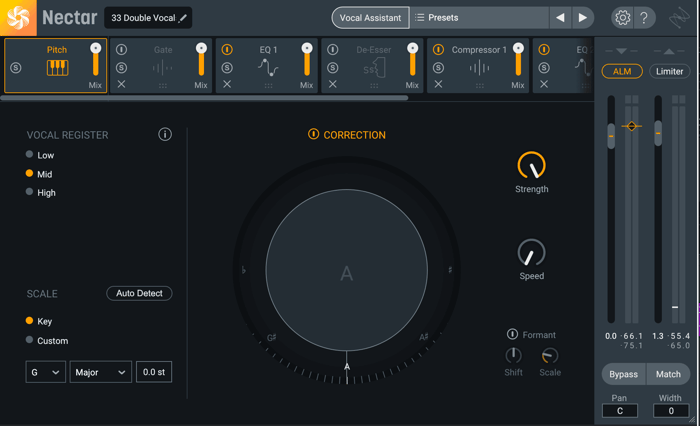Image resolution: width=700 pixels, height=426 pixels.
Task: Select the De-Esser module icon
Action: pos(374,68)
